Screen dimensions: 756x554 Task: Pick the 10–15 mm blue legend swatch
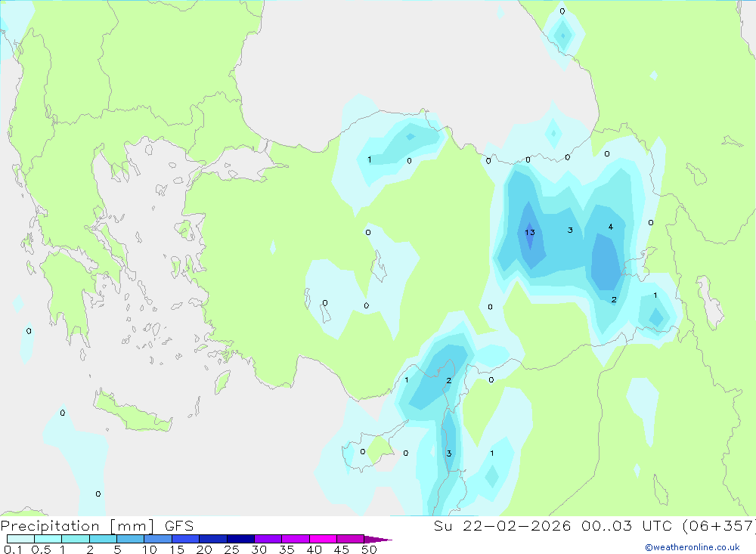tap(158, 539)
